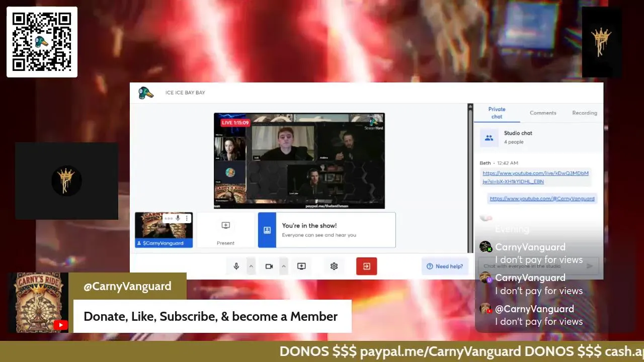Click the gold crown logo in the side panel
This screenshot has width=644, height=362.
66,181
